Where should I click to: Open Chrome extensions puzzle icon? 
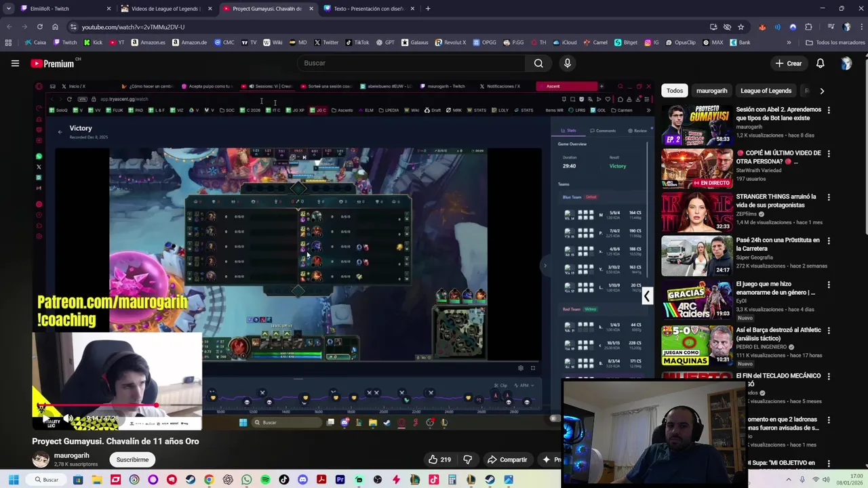click(808, 27)
